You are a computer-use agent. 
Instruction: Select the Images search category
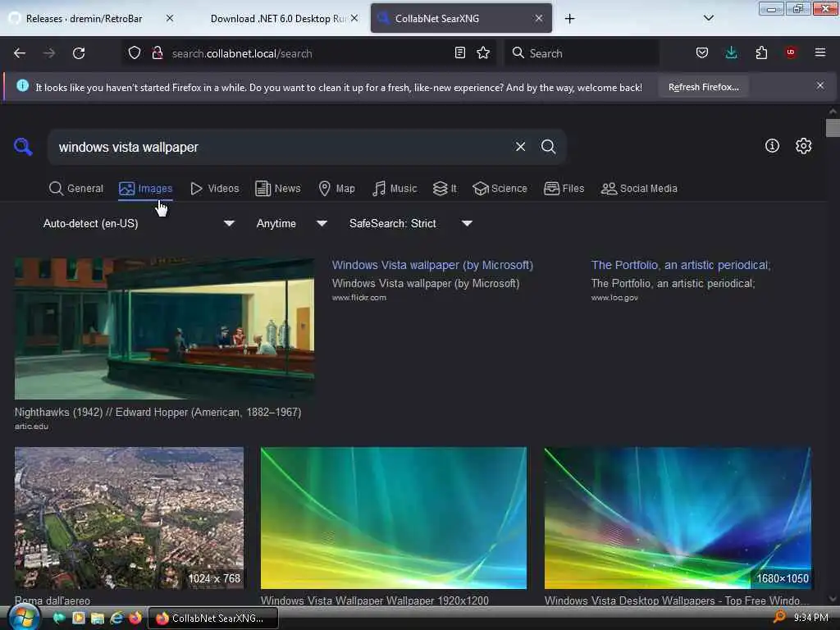146,189
